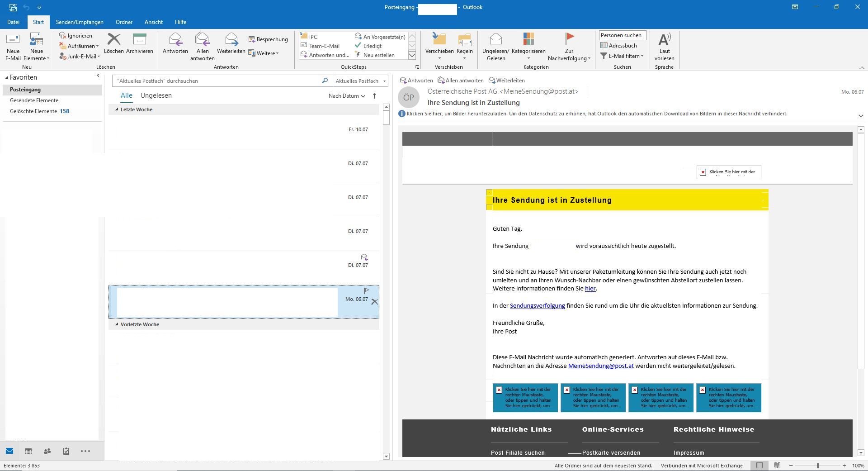Run the Antworten und... quick step
This screenshot has height=471, width=868.
coord(325,55)
